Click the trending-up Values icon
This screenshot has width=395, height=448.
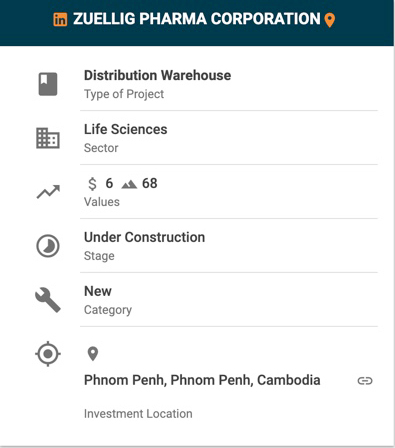[48, 192]
